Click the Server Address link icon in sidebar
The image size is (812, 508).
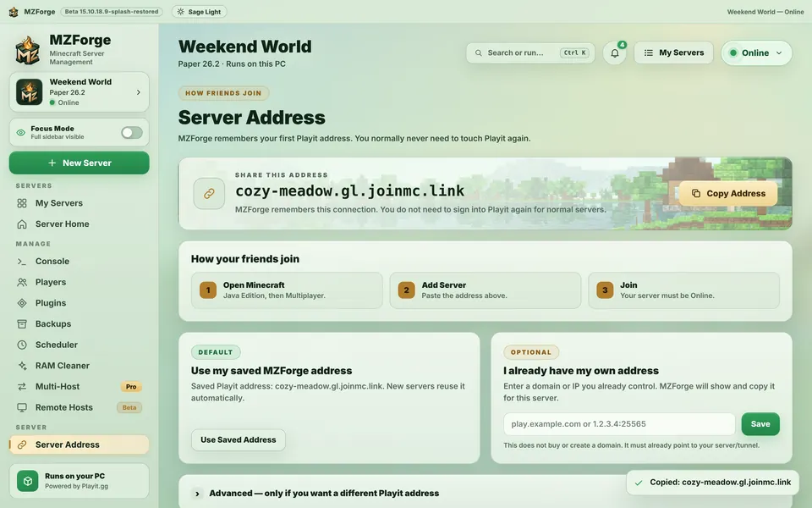22,444
